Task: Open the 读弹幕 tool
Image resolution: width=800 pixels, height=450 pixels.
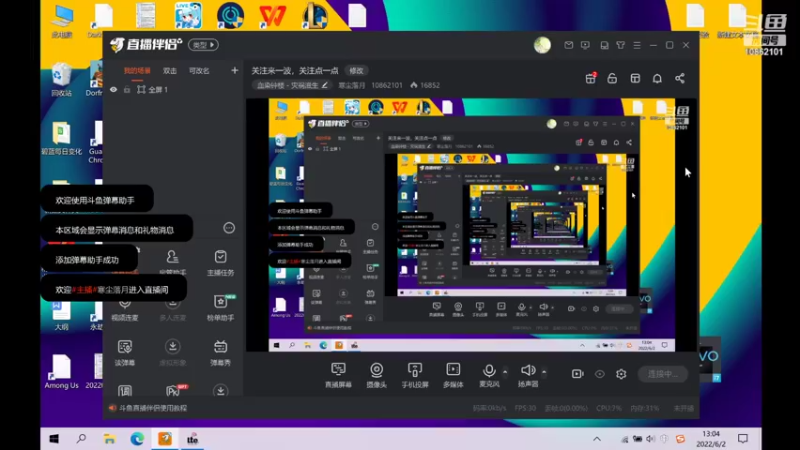Action: coord(124,353)
